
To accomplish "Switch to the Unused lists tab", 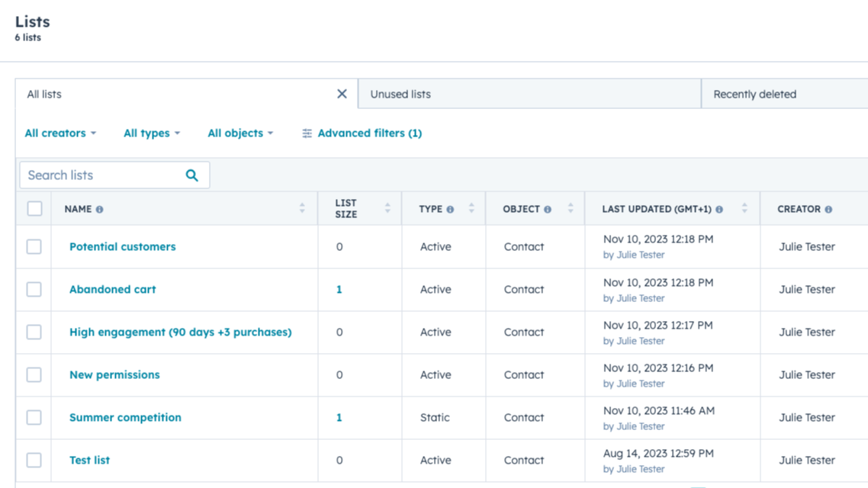I will [x=400, y=95].
